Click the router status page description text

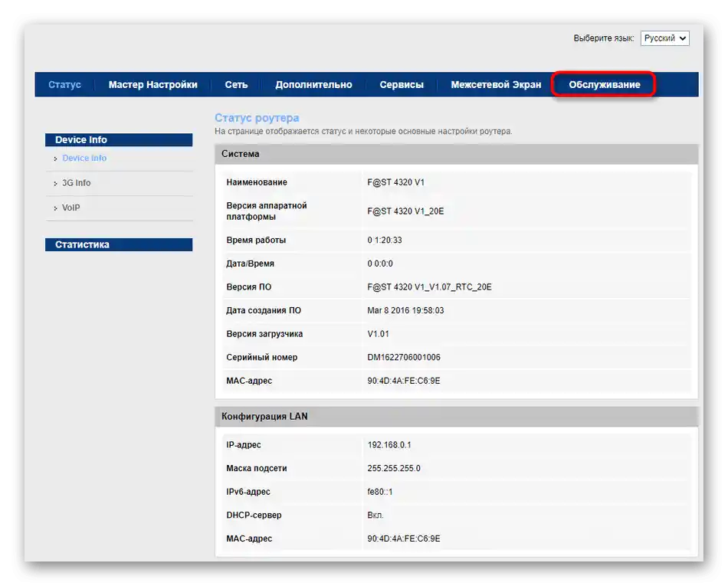tap(363, 131)
